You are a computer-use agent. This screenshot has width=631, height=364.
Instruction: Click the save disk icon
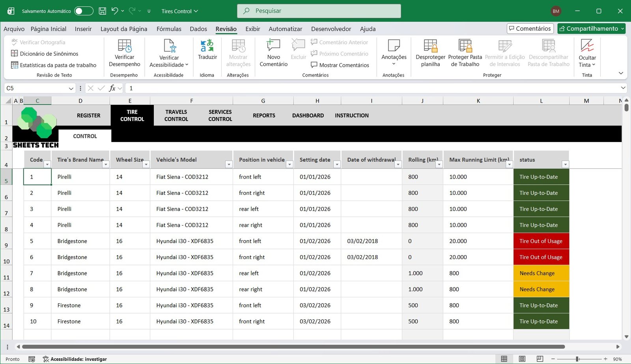pyautogui.click(x=102, y=11)
